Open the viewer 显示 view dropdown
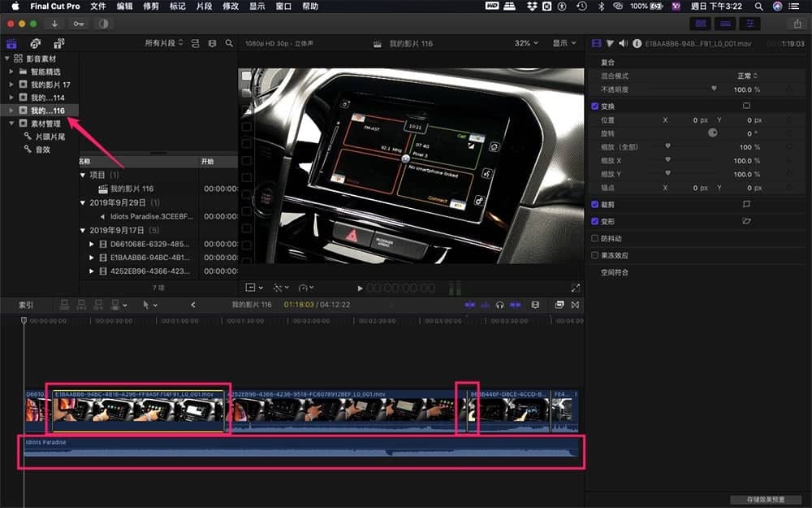The image size is (812, 508). (x=564, y=44)
